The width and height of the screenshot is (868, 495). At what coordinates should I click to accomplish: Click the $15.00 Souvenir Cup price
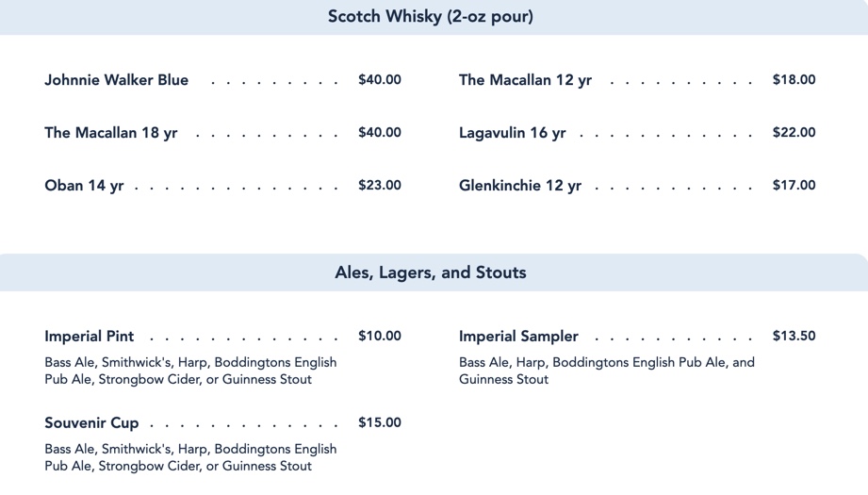click(x=379, y=423)
